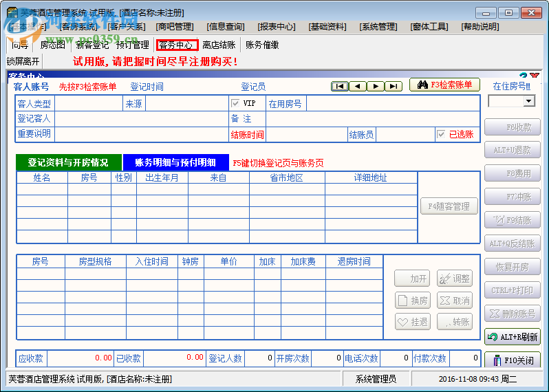Click the 退房时间 column header
Screen dimensions: 549x392
[x=354, y=261]
